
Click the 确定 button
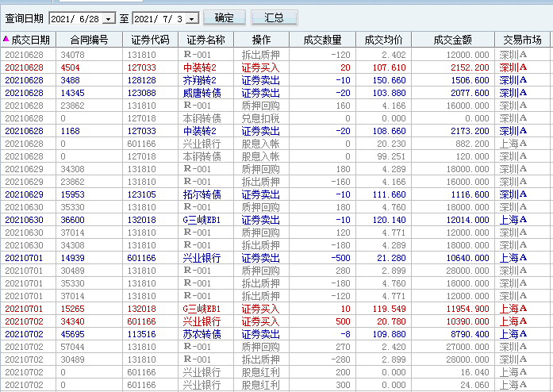click(x=224, y=17)
